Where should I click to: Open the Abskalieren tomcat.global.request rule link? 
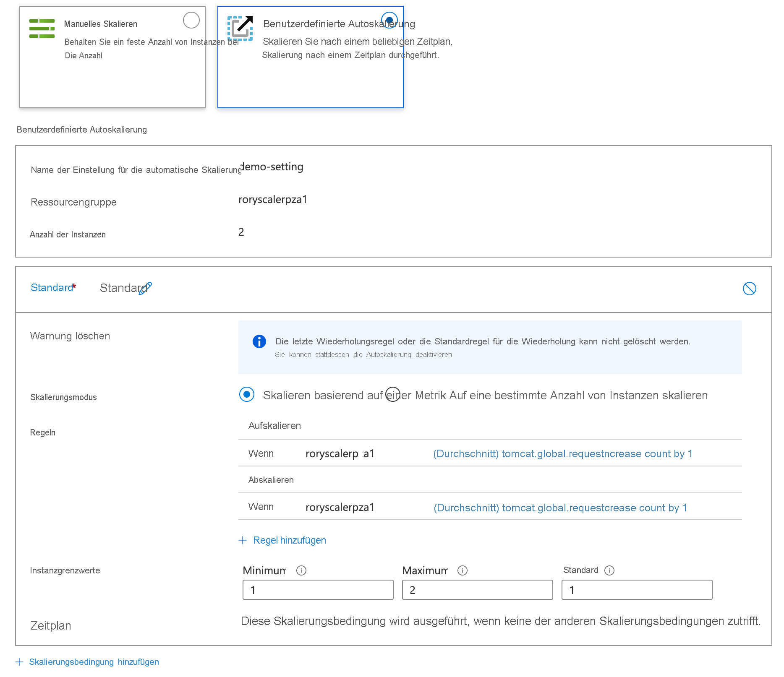pos(560,508)
